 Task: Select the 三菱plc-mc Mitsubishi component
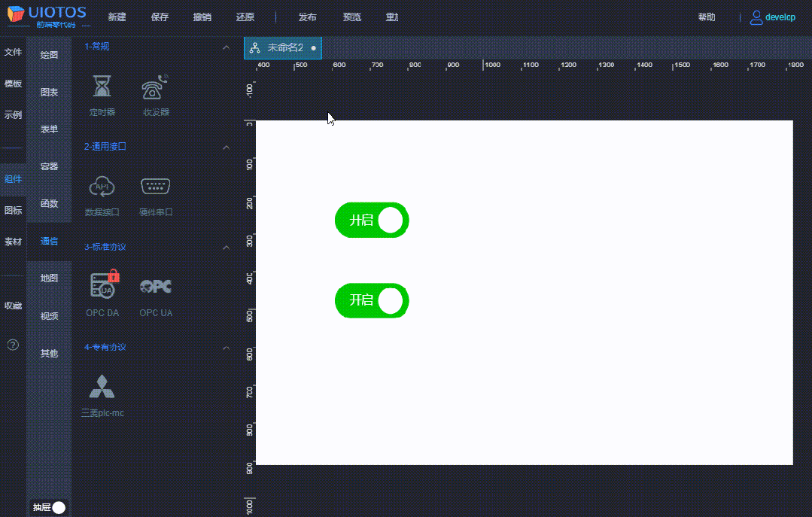coord(102,386)
